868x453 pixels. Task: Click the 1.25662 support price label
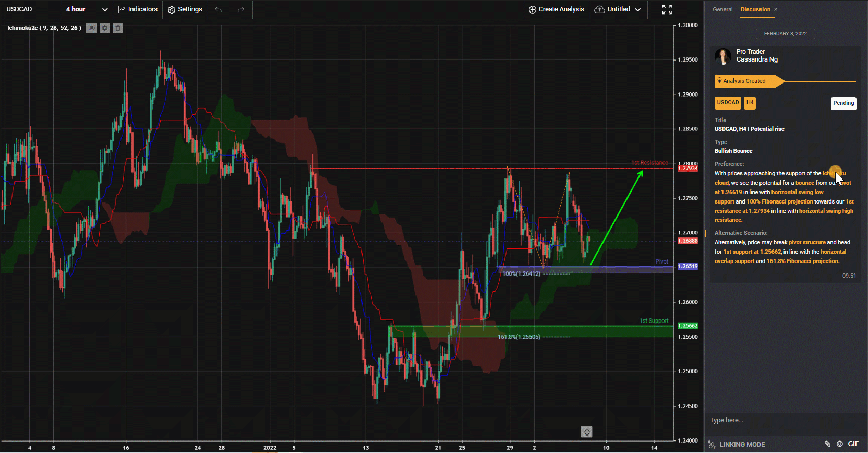point(688,326)
